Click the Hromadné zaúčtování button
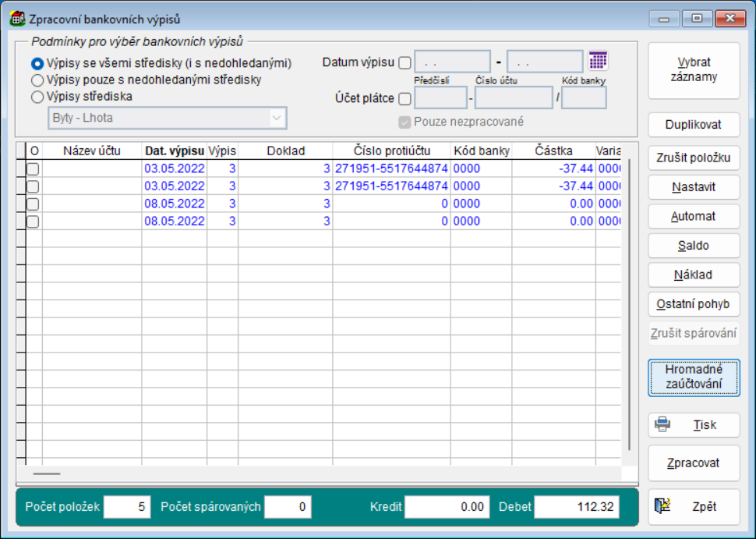 [694, 377]
